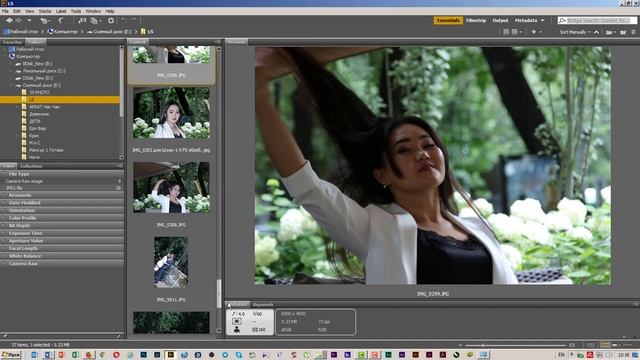Select the IMG_9911.JPG thumbnail
Viewport: 640px width, 360px height.
point(171,262)
